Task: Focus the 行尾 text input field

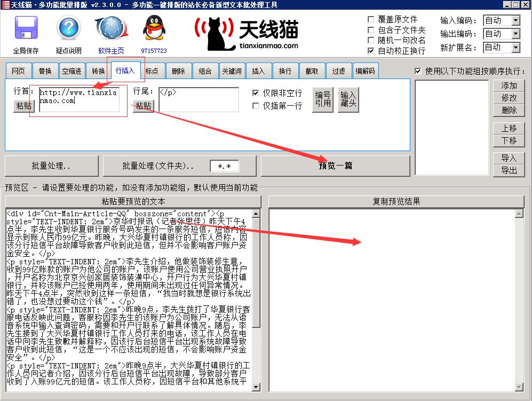Action: (x=199, y=99)
